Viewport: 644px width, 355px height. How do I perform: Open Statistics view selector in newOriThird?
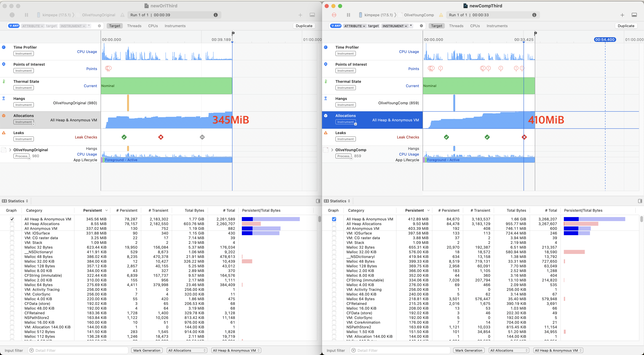pos(15,201)
